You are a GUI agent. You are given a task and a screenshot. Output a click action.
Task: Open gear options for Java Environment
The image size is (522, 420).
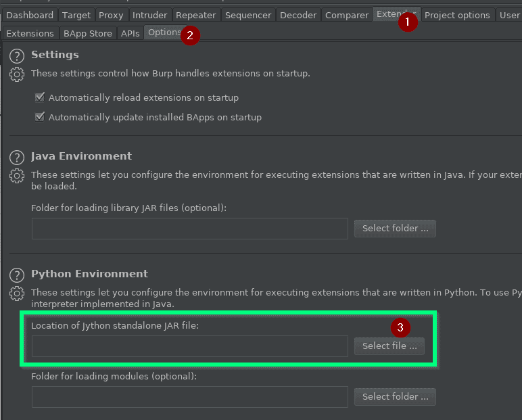click(17, 176)
